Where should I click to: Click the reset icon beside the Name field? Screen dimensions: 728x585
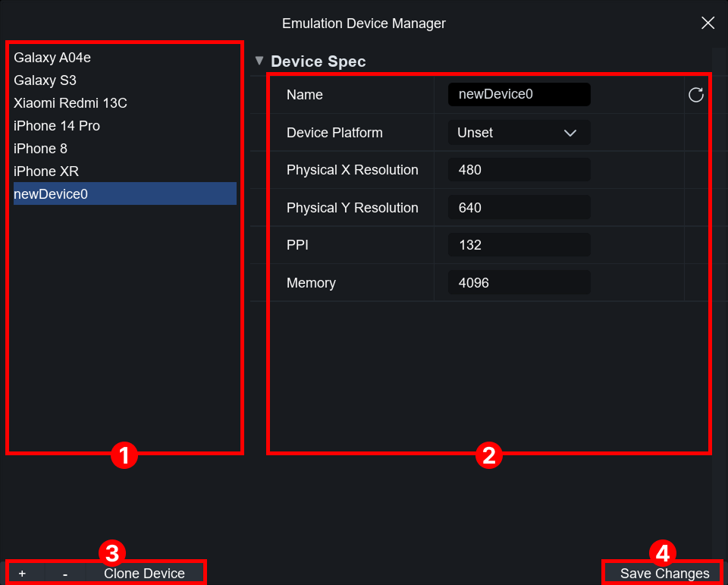(695, 95)
